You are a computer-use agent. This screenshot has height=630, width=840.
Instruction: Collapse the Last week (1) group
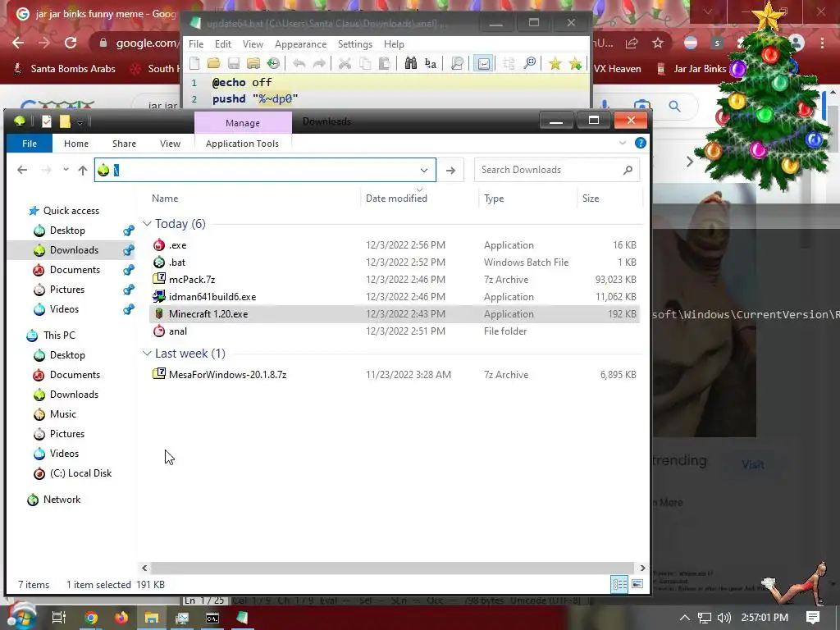pyautogui.click(x=148, y=353)
